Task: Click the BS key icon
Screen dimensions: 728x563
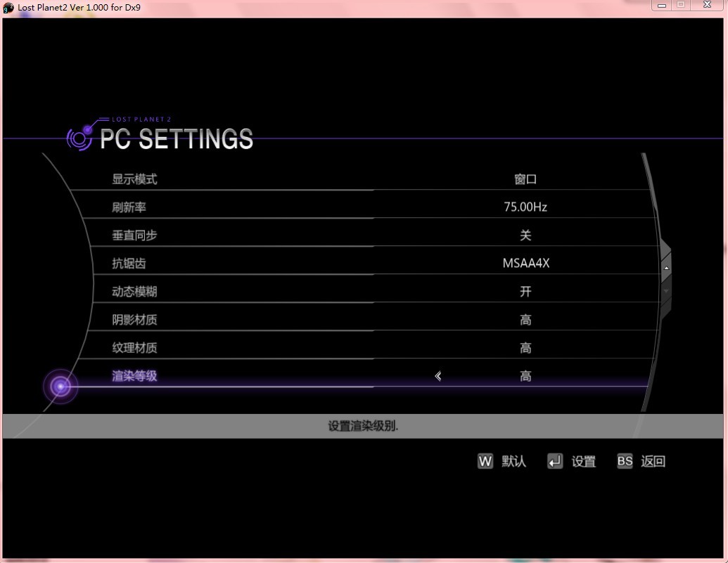Action: pyautogui.click(x=625, y=461)
